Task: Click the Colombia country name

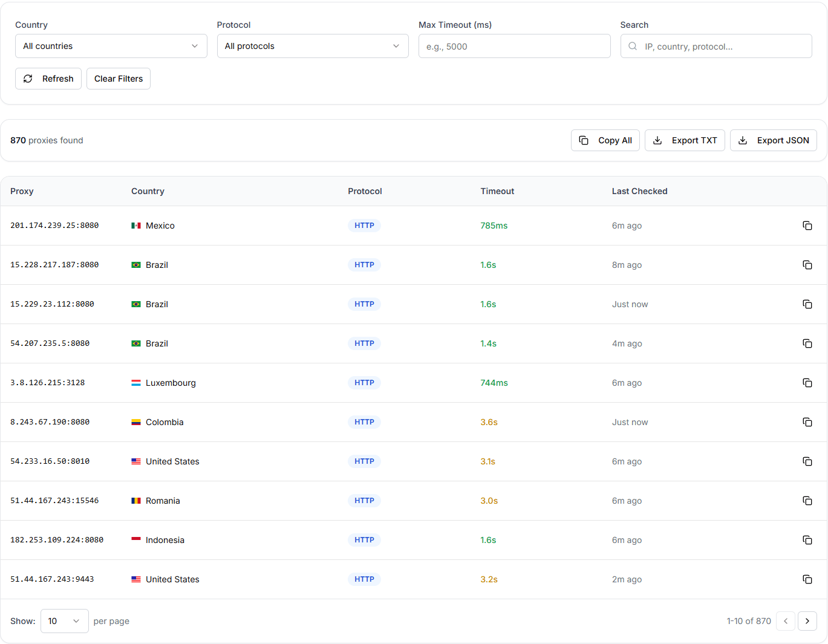Action: (x=165, y=422)
